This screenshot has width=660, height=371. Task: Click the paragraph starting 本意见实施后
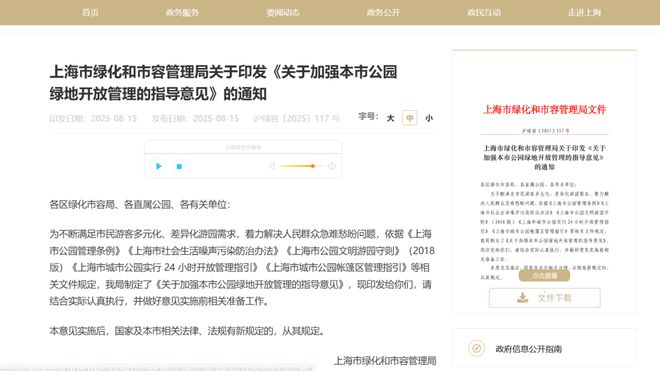tap(188, 331)
